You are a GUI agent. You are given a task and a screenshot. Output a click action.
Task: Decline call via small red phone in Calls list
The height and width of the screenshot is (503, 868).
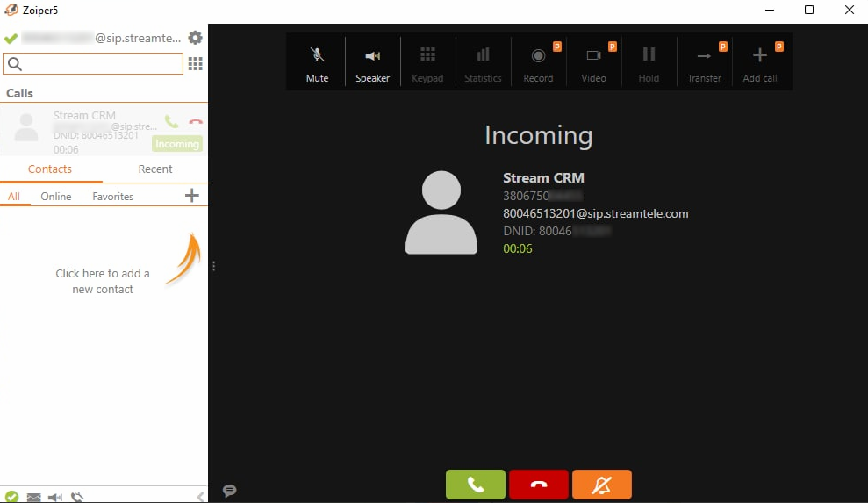tap(196, 121)
